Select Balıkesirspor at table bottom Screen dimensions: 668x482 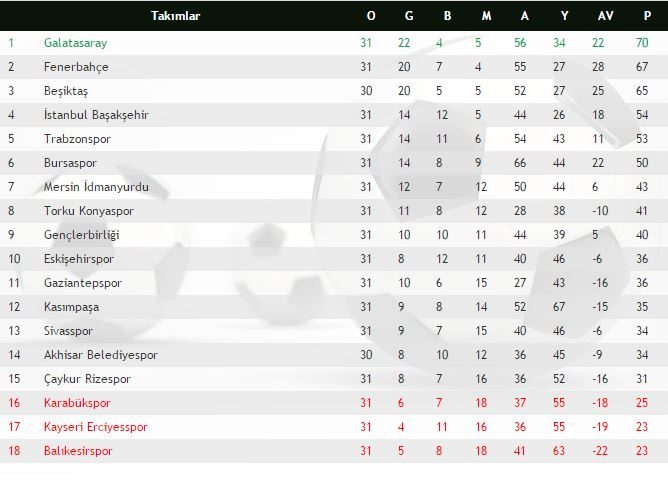coord(78,451)
